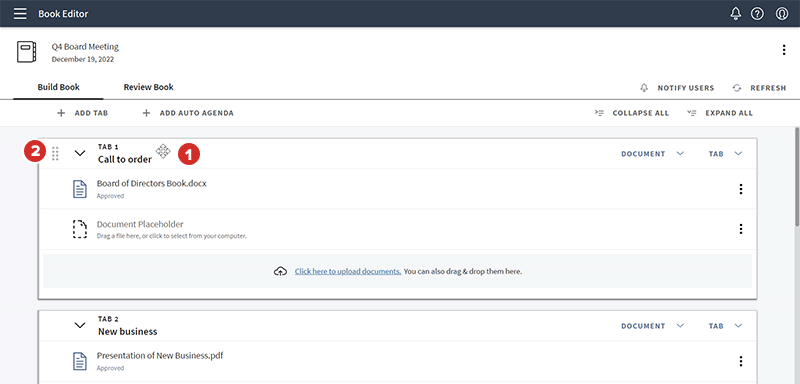Click drag handle beside Tab 1
Viewport: 800px width, 384px height.
pyautogui.click(x=56, y=153)
